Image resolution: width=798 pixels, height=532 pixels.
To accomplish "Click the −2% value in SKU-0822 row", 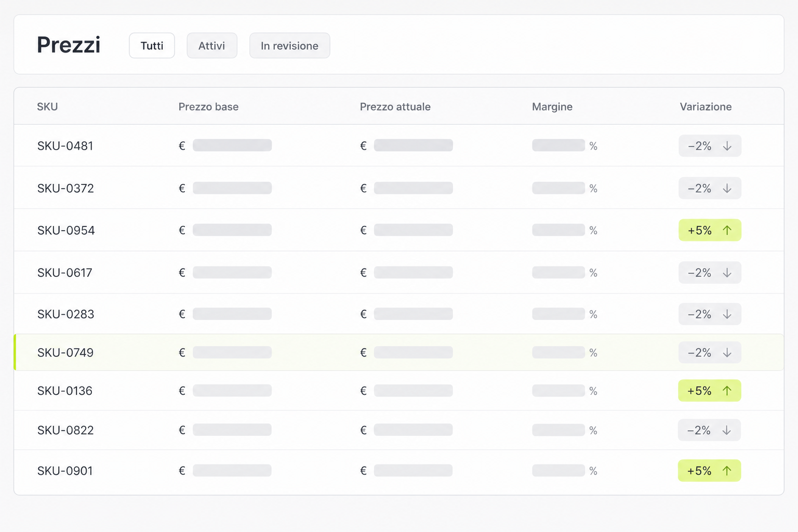I will (x=699, y=430).
